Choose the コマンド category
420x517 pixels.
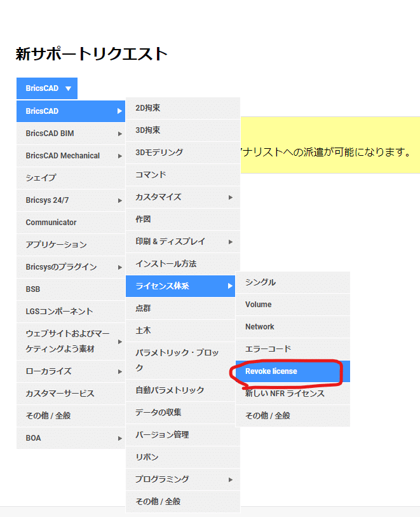pos(183,175)
